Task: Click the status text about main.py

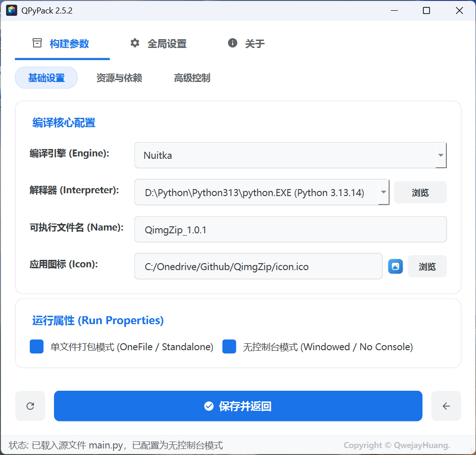Action: [x=116, y=445]
